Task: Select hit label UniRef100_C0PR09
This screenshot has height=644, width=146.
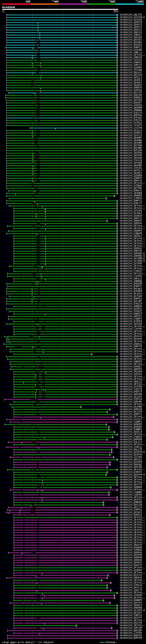Action: [x=131, y=198]
